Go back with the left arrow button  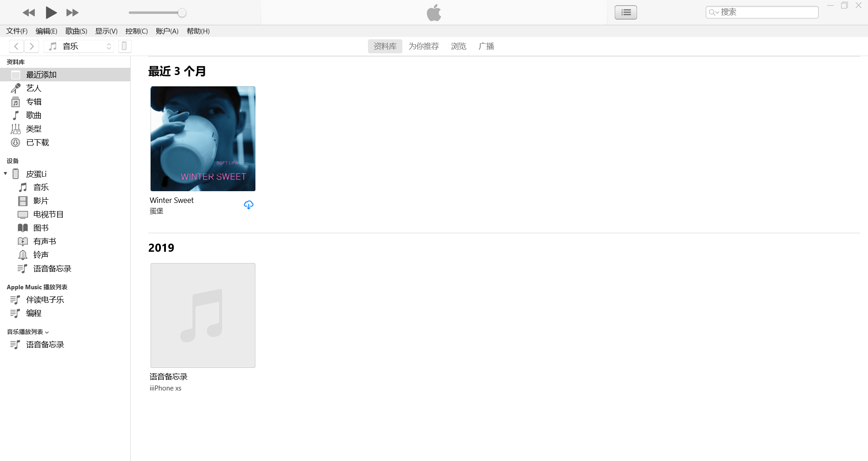coord(16,46)
